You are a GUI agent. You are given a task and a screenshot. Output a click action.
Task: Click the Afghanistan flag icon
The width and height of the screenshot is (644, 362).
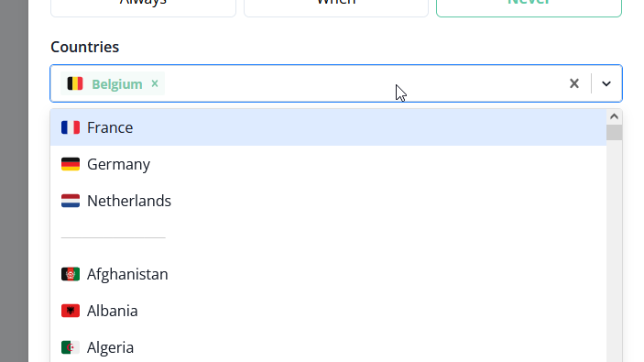coord(71,274)
